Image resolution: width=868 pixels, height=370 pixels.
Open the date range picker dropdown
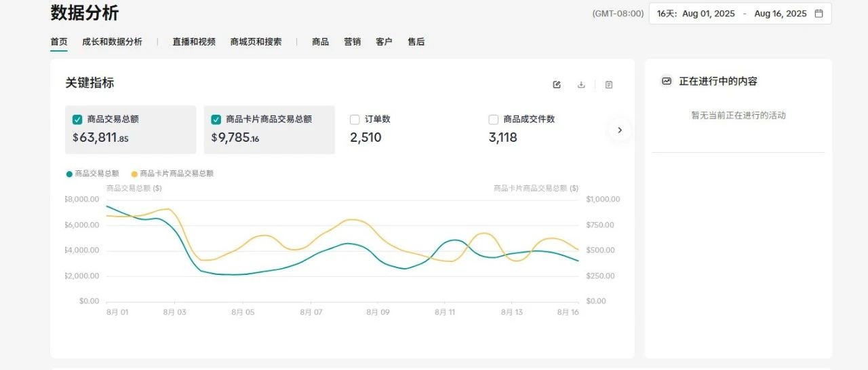[739, 14]
